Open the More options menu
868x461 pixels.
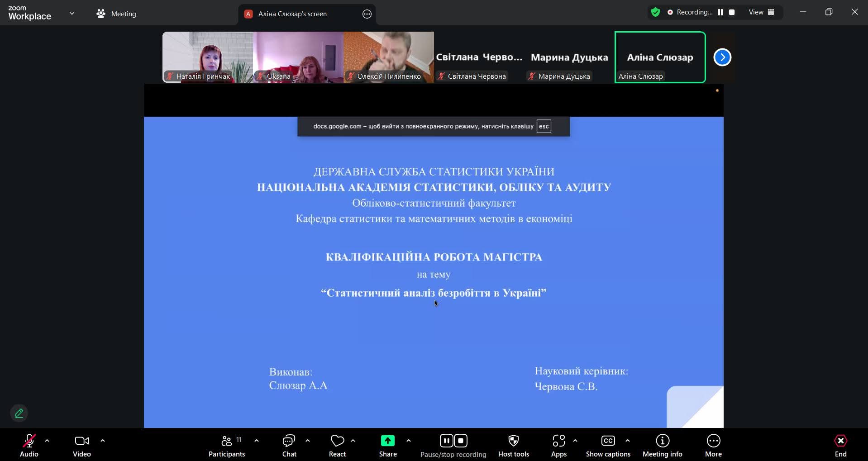tap(713, 446)
